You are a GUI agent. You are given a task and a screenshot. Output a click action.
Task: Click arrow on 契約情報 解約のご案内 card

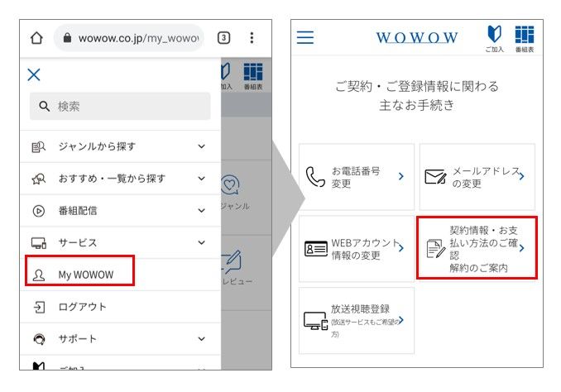click(521, 248)
